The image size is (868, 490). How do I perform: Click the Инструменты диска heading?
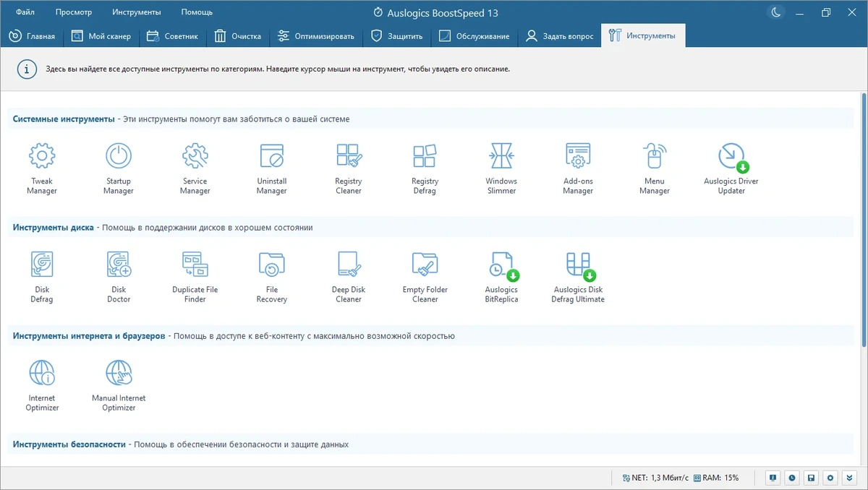click(53, 227)
